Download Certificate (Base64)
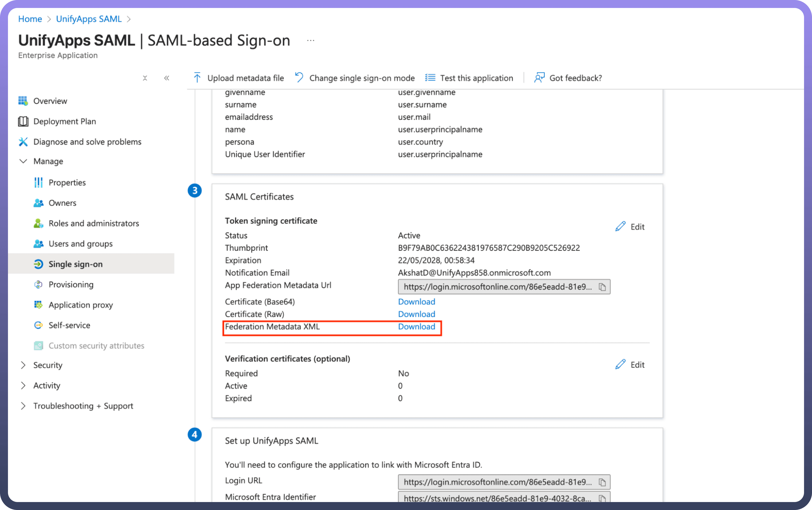 pos(416,302)
